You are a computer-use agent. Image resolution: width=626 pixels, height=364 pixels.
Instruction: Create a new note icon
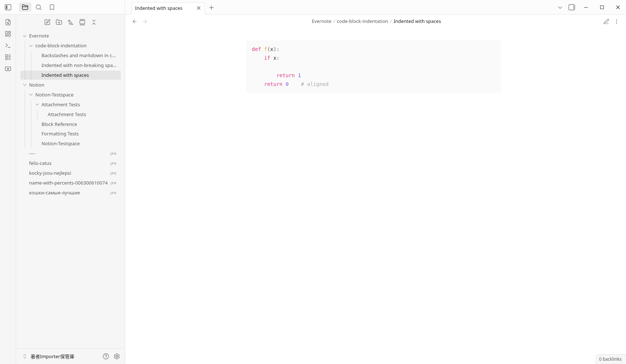[x=47, y=22]
